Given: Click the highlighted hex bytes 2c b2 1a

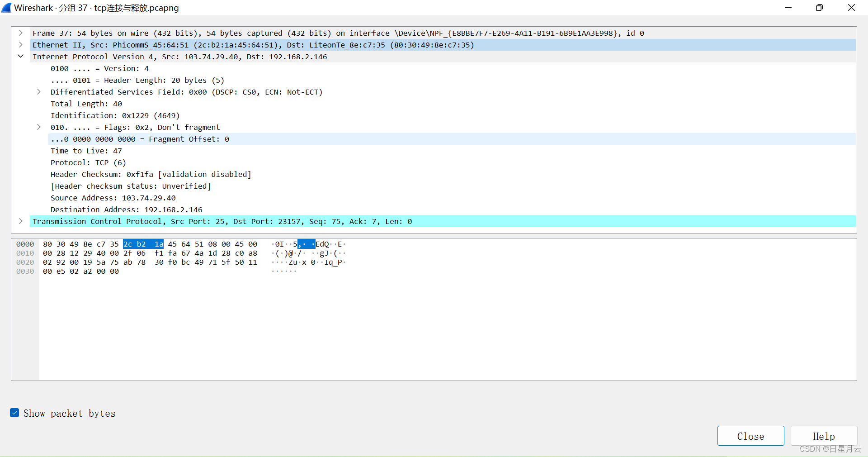Looking at the screenshot, I should click(143, 244).
